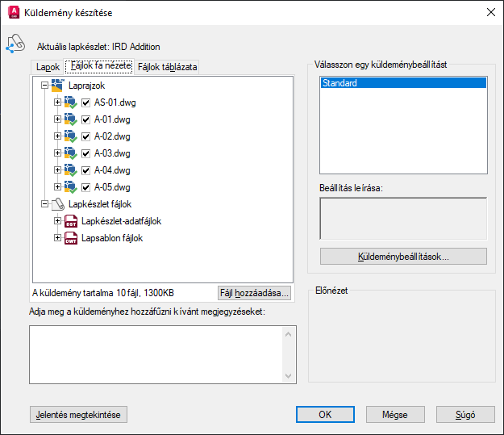
Task: Open the Fájlok táblázata tab
Action: (167, 67)
